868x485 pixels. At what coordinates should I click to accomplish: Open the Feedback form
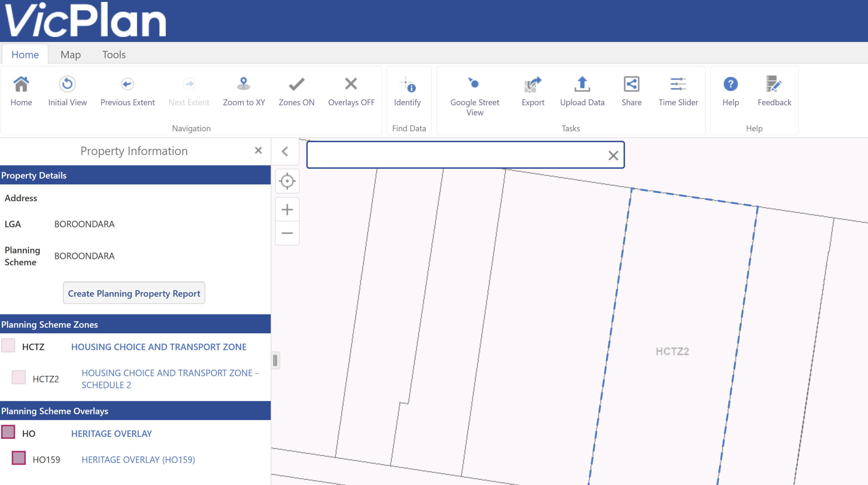774,84
